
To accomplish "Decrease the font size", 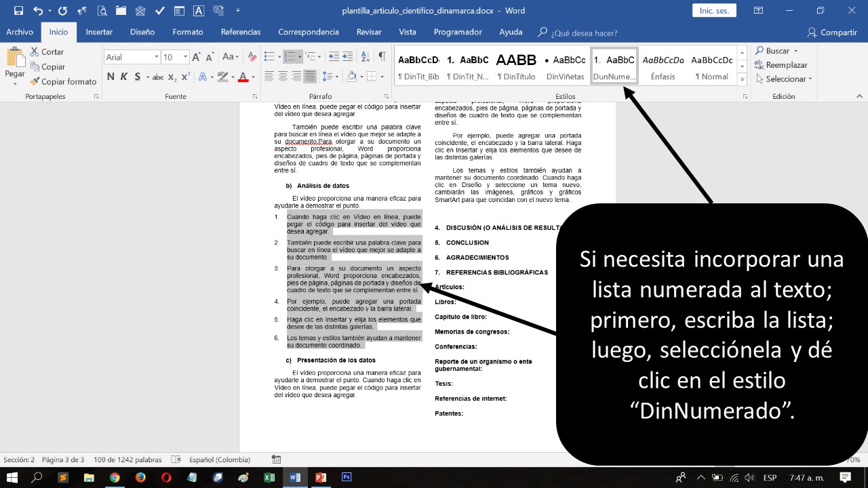I will pos(210,57).
